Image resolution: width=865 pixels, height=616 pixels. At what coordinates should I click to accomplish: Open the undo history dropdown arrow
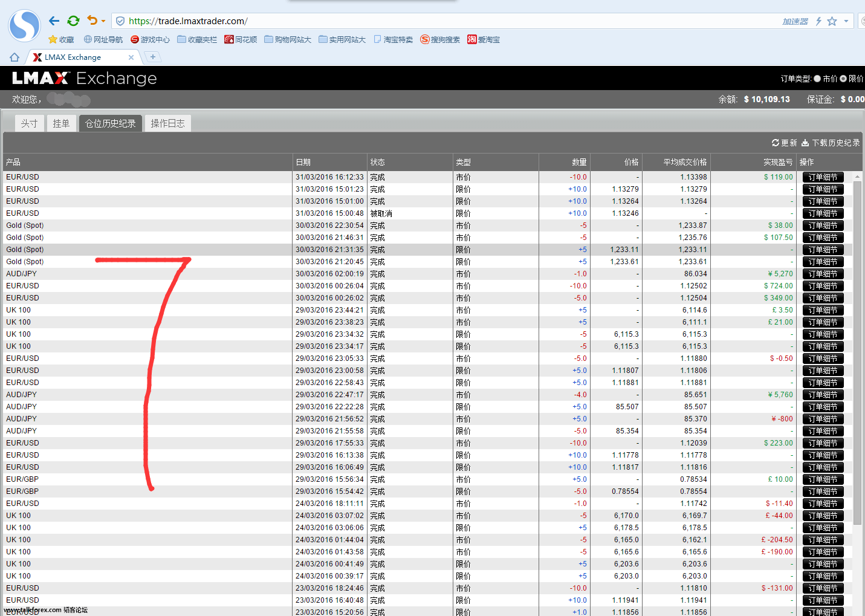pos(103,21)
